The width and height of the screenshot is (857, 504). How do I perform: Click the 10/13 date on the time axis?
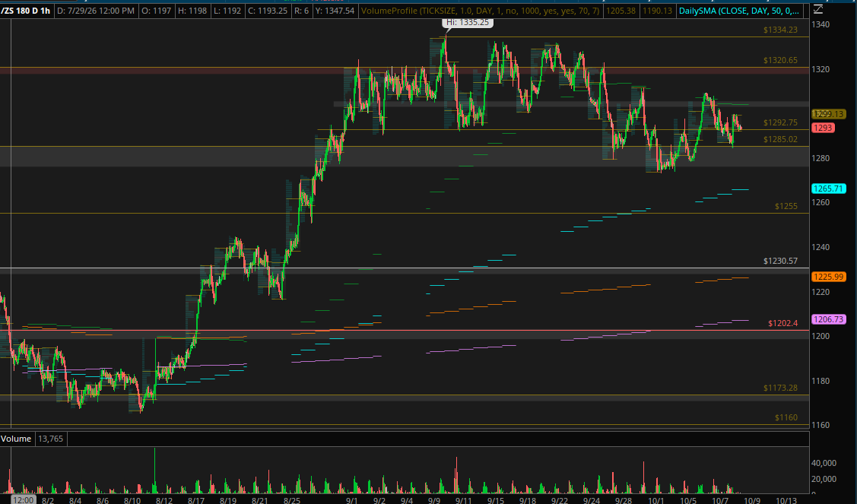786,500
